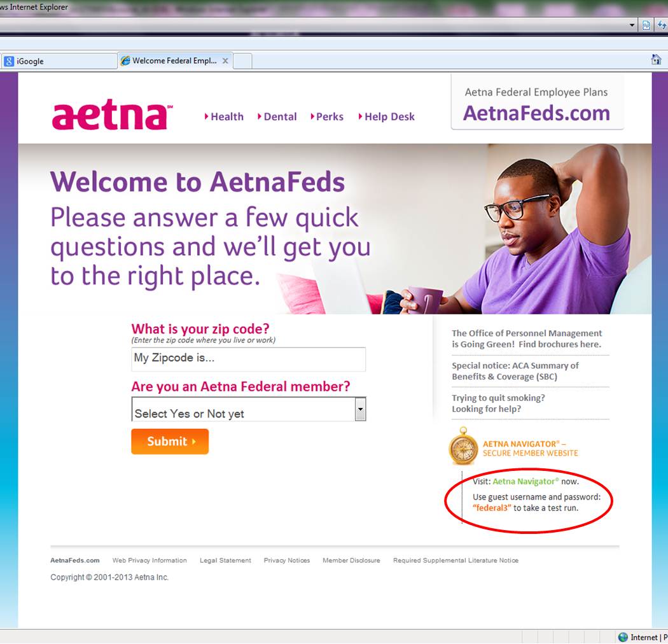Click the compatibility view icon in address bar

[646, 25]
